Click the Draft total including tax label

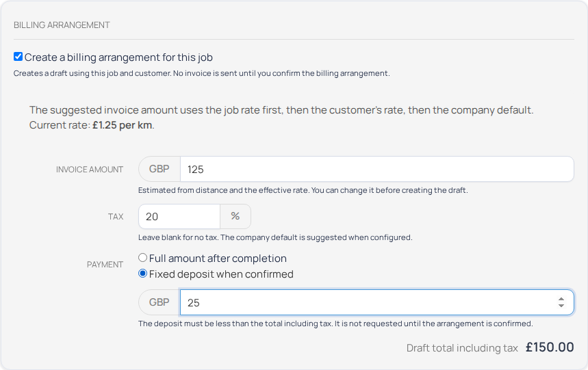pyautogui.click(x=462, y=348)
